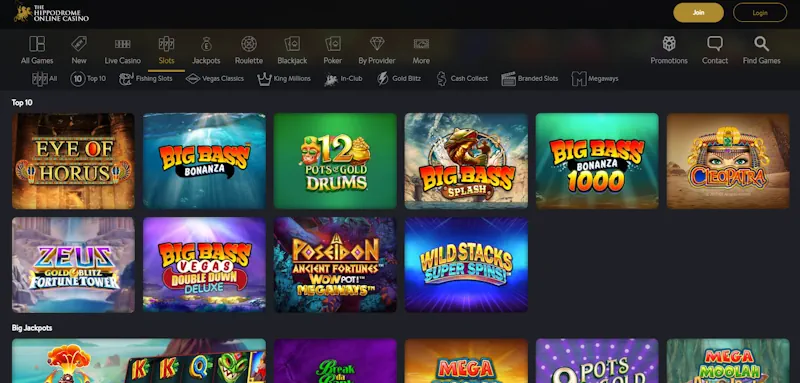Select the Slots category icon
This screenshot has height=383, width=800.
[166, 44]
